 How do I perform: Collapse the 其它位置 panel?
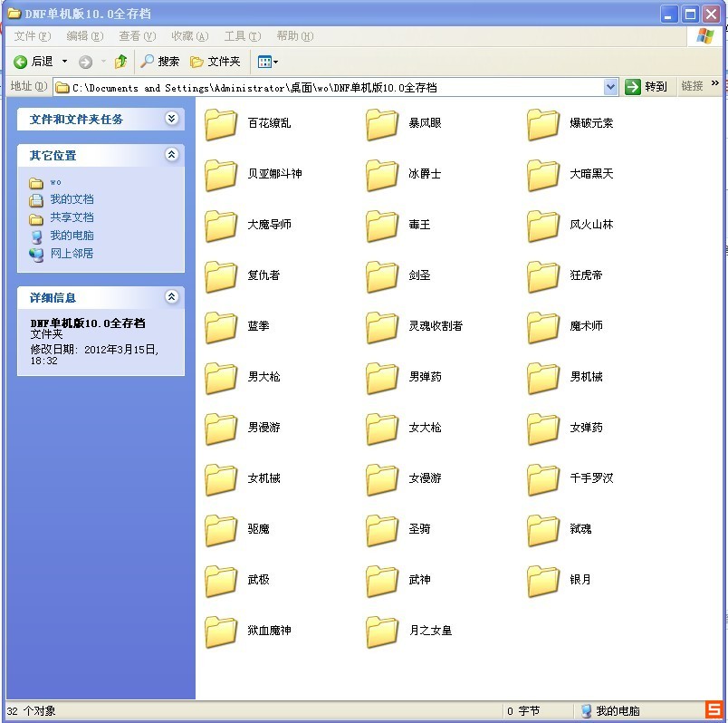point(172,155)
